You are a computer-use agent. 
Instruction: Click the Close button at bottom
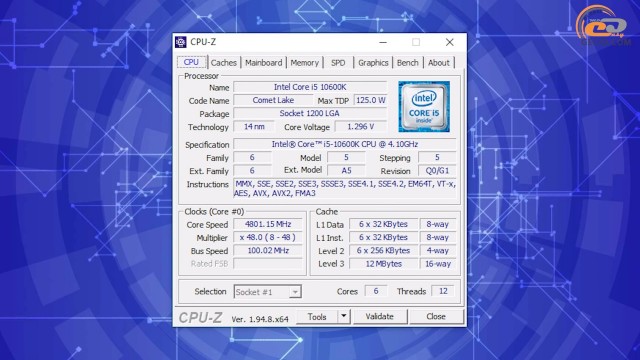point(436,317)
